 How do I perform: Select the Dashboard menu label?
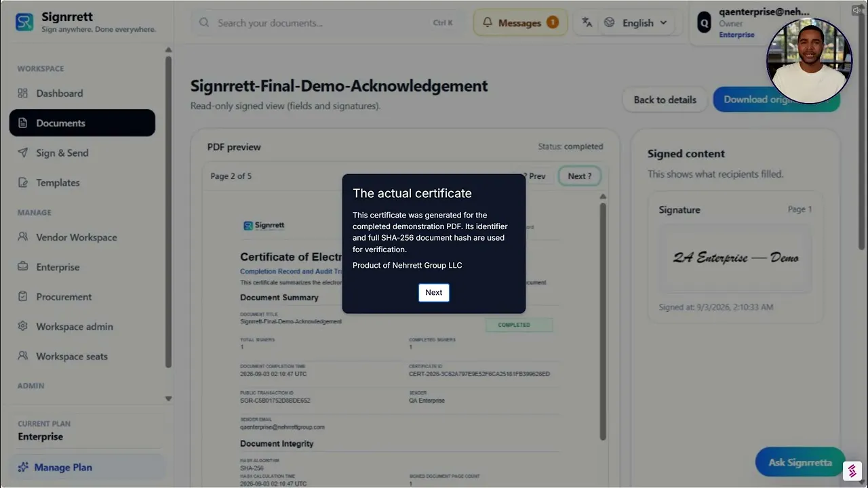point(60,94)
